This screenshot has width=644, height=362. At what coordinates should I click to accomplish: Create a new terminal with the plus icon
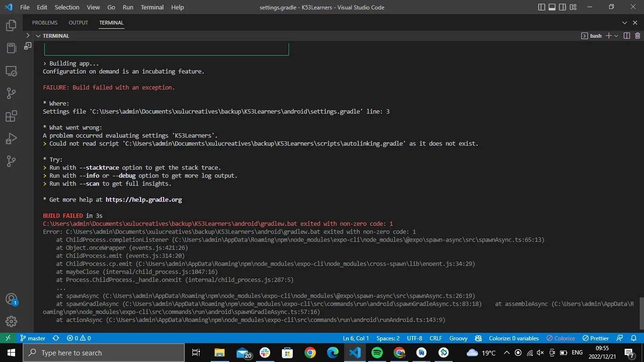(x=609, y=36)
